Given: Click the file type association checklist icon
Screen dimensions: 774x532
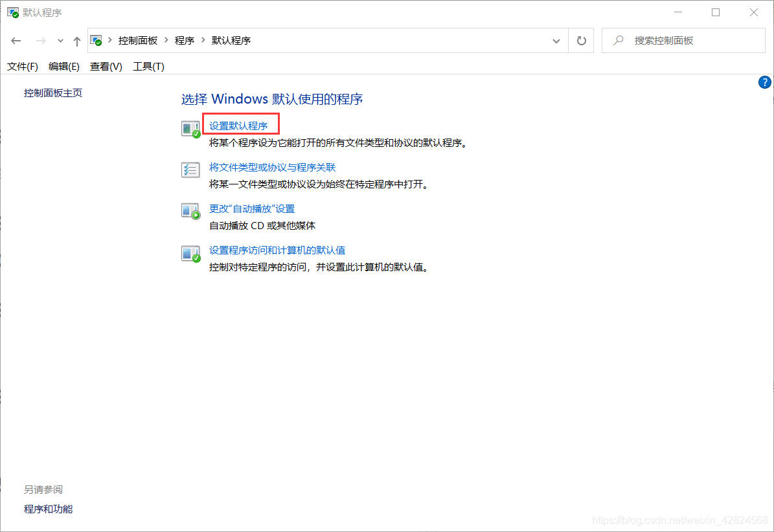Looking at the screenshot, I should 190,170.
